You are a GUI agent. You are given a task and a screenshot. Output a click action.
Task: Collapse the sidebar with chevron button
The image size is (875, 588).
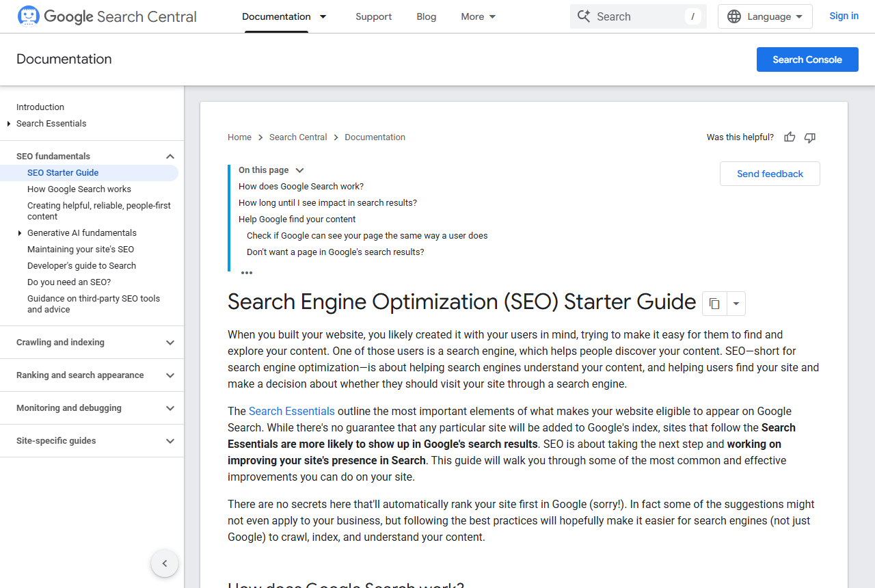pyautogui.click(x=165, y=564)
